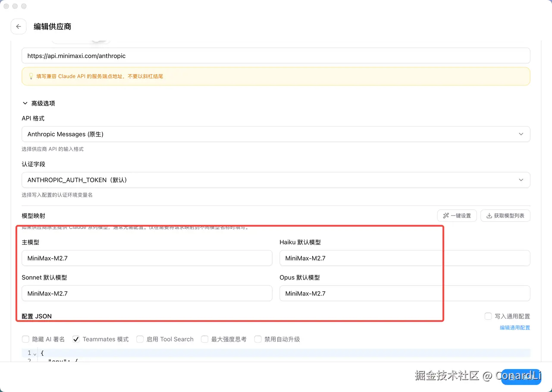
Task: Click the 配置 JSON heading
Action: 37,316
